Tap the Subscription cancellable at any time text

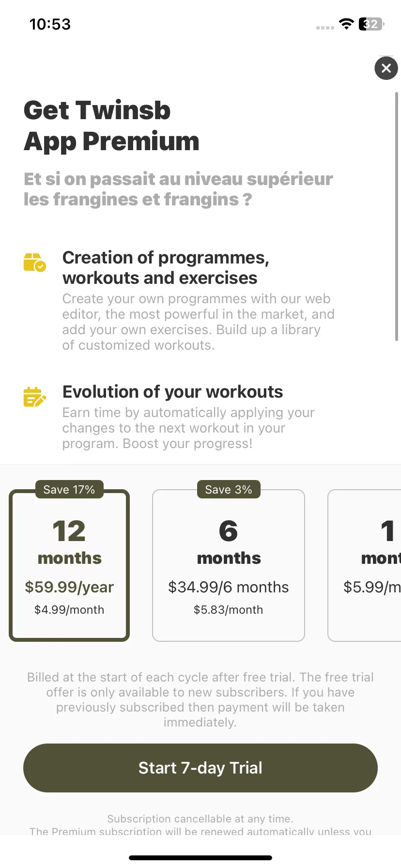click(x=200, y=819)
